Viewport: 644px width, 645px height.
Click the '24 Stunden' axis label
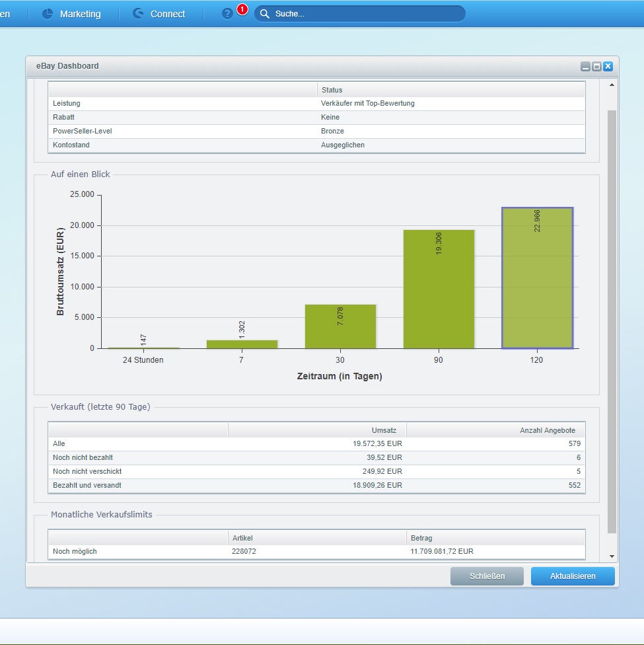pyautogui.click(x=143, y=360)
